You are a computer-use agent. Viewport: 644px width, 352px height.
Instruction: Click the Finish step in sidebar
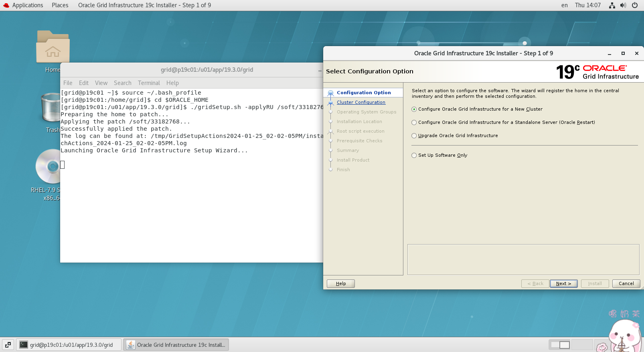click(343, 170)
